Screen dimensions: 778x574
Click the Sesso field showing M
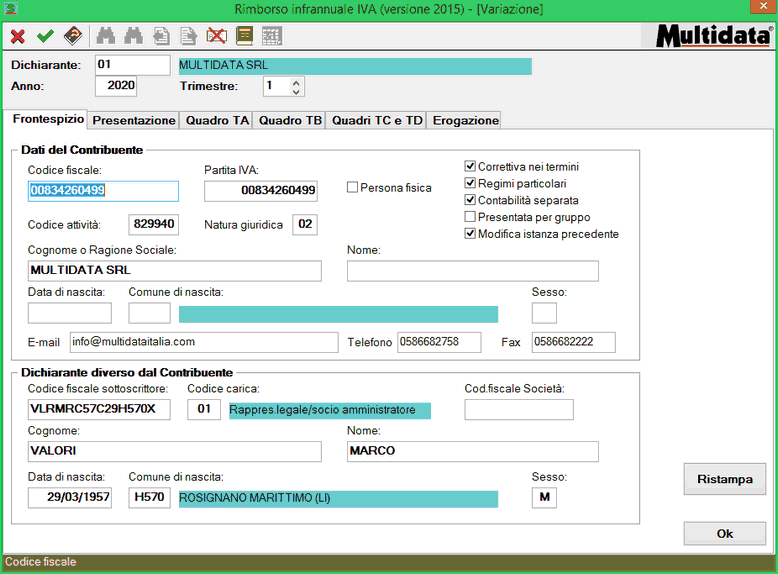click(x=544, y=498)
